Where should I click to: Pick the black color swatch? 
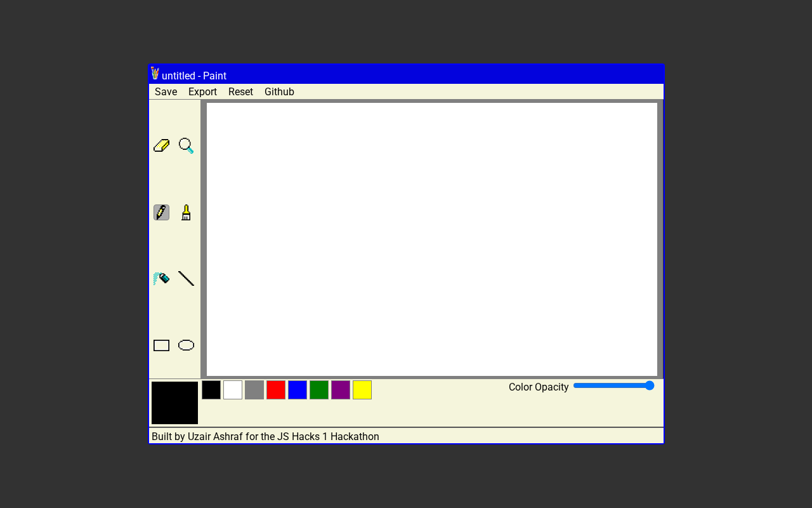[x=211, y=390]
